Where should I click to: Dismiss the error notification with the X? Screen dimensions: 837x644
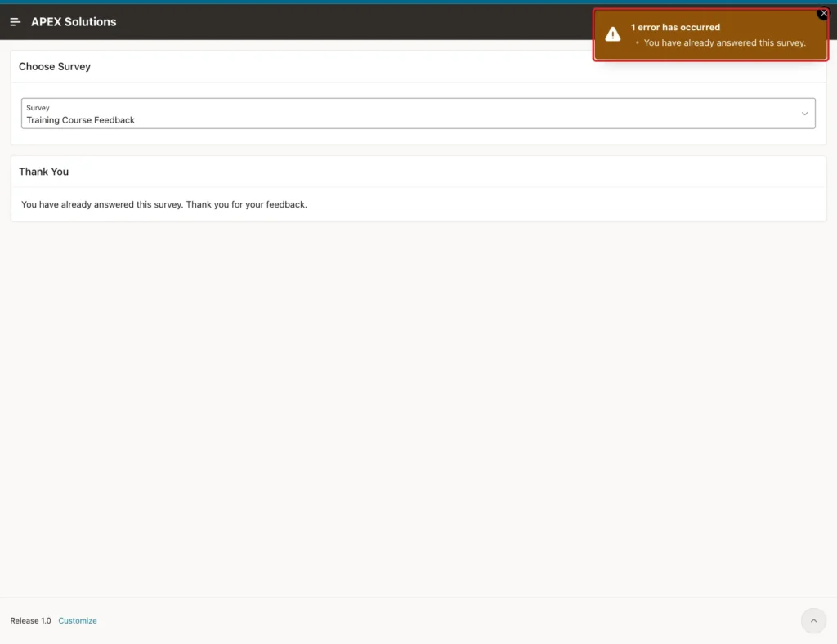click(x=823, y=13)
